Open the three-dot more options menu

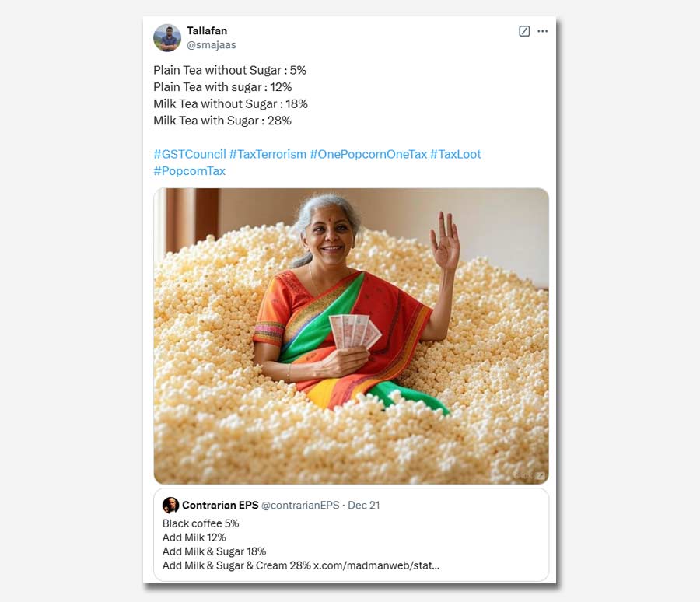(542, 31)
